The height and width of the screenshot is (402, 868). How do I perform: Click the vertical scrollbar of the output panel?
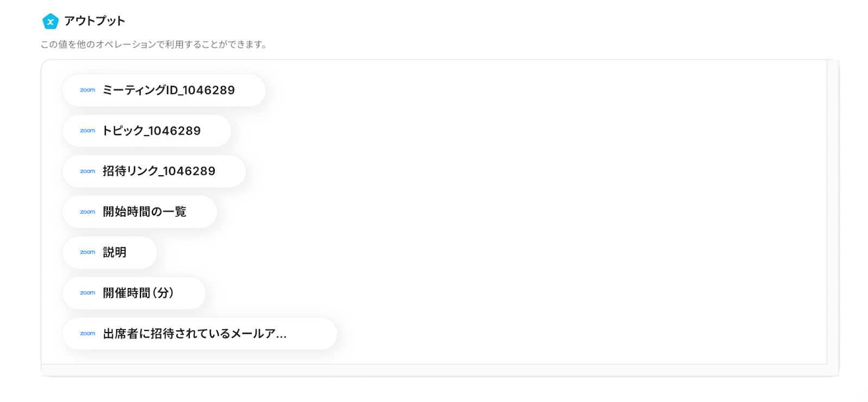833,212
